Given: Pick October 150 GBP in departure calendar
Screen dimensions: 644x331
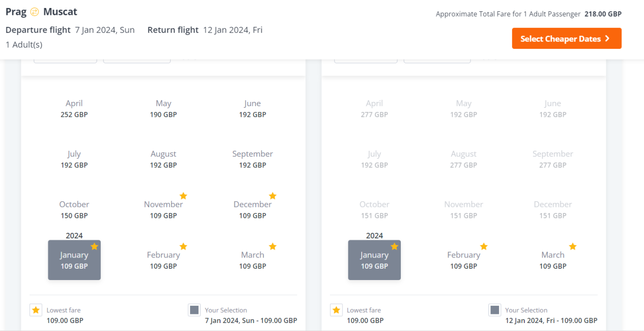Looking at the screenshot, I should point(74,209).
